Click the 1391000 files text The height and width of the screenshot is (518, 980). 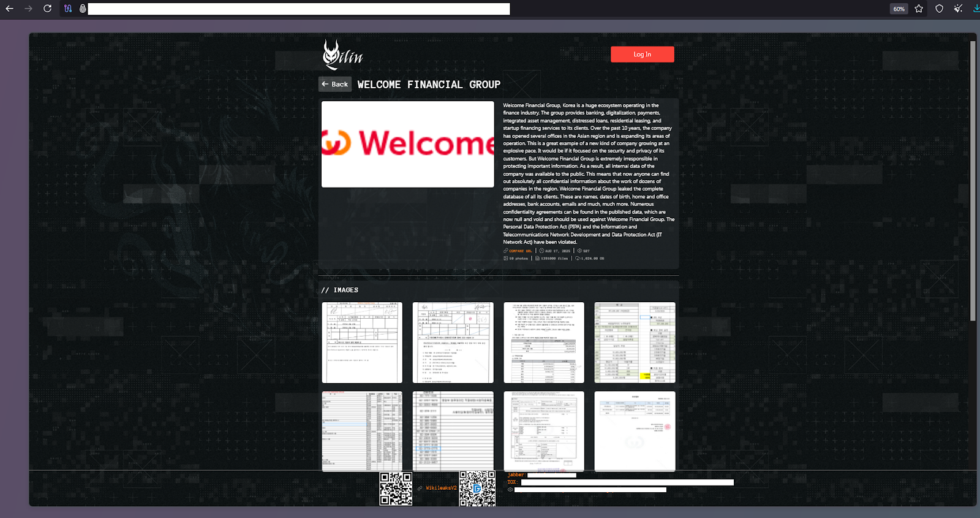(554, 258)
